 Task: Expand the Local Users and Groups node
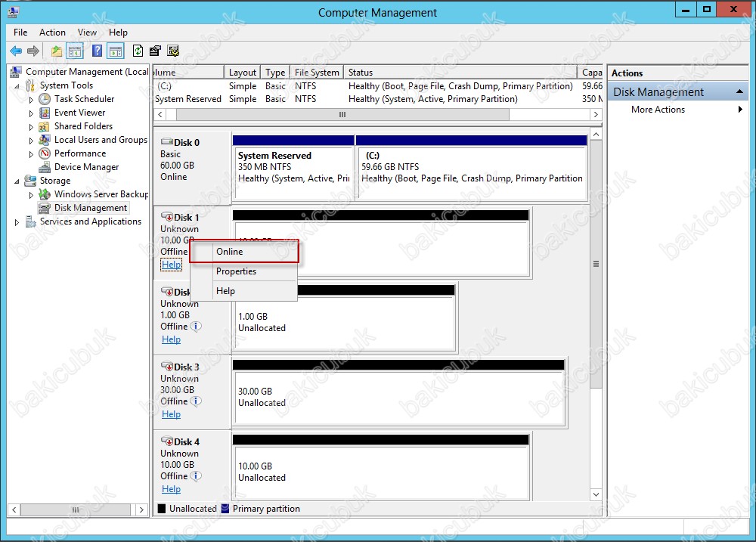31,141
